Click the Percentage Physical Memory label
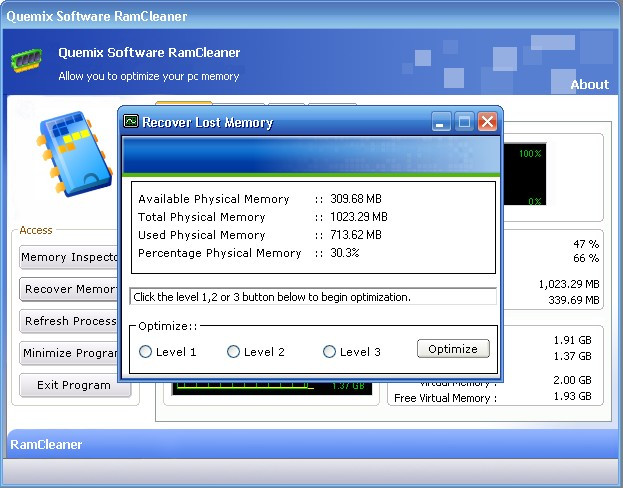The width and height of the screenshot is (623, 488). [x=219, y=253]
